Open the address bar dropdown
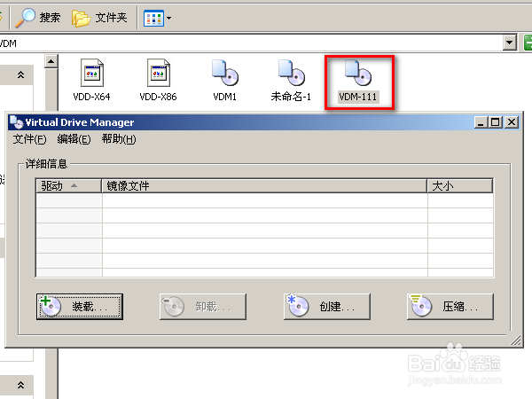The image size is (532, 399). click(x=509, y=43)
